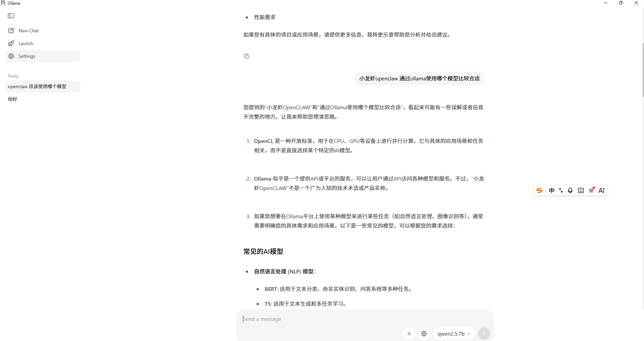Viewport: 644px width, 341px height.
Task: Restore down the Ollama window
Action: tap(621, 3)
